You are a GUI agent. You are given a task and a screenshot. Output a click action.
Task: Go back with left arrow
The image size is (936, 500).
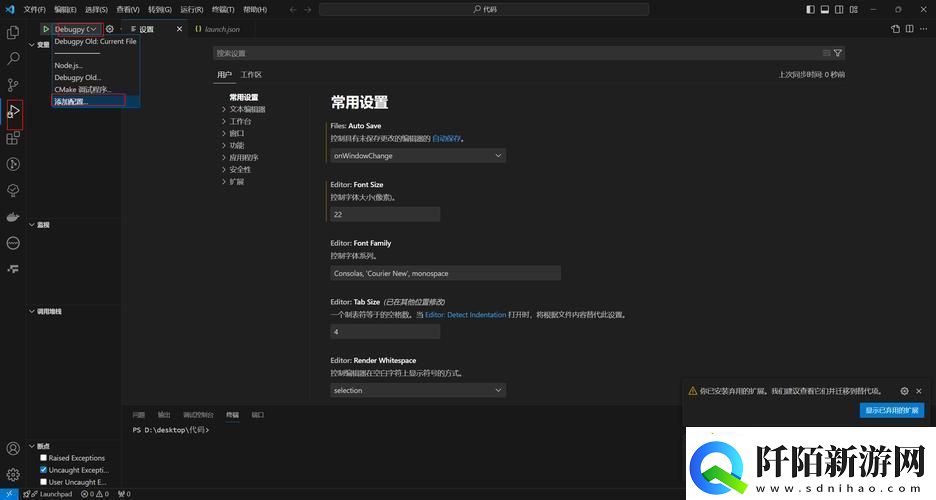292,10
